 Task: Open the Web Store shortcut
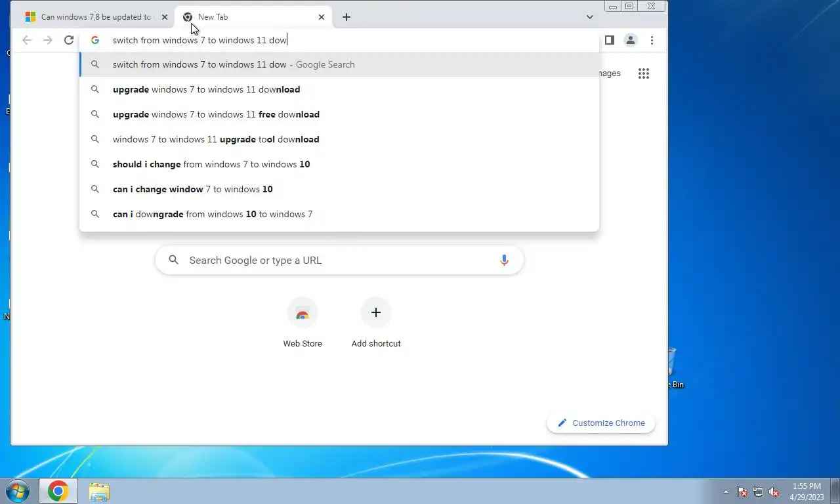coord(303,323)
